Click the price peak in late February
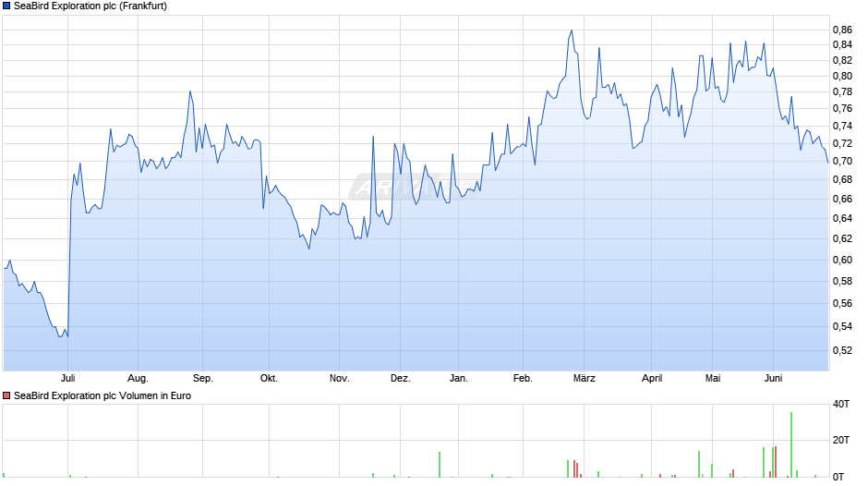The image size is (868, 486). tap(572, 30)
